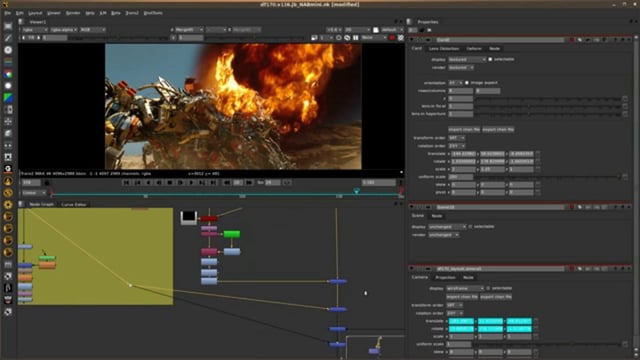Open the Filter nodes toolbar menu
Screen dimensions: 640x360
click(x=8, y=86)
